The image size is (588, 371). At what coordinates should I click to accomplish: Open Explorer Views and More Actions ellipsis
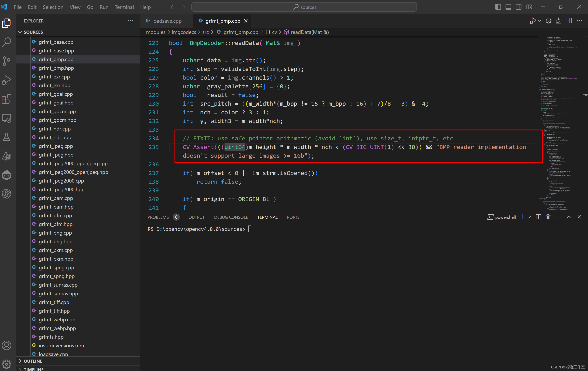point(131,21)
